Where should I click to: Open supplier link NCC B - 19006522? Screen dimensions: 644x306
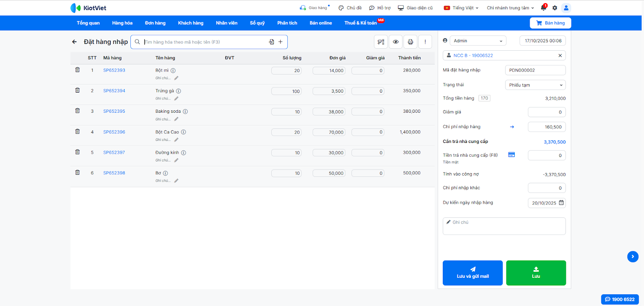pyautogui.click(x=473, y=56)
